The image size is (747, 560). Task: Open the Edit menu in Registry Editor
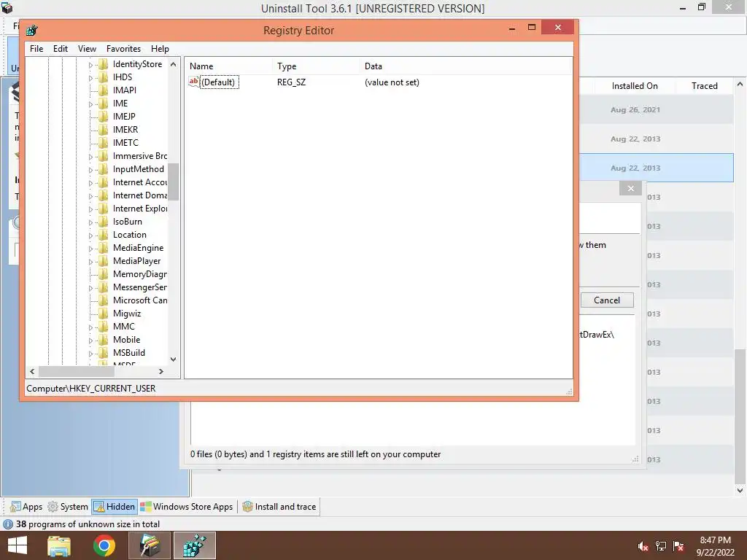60,49
